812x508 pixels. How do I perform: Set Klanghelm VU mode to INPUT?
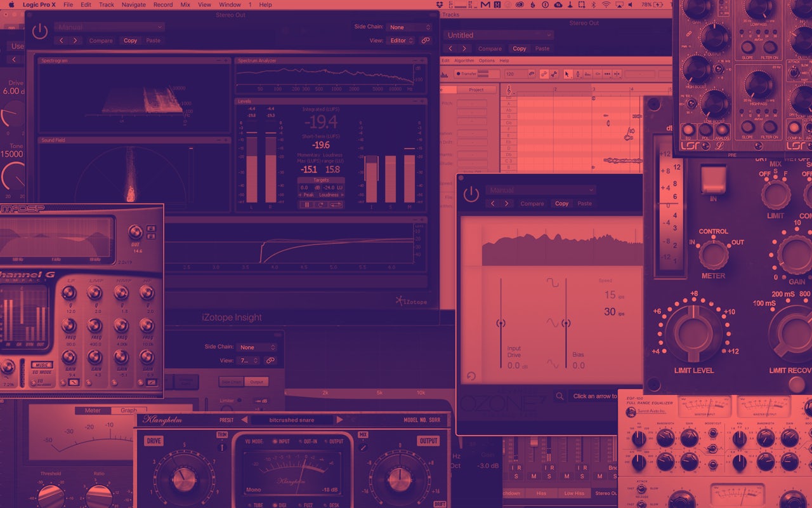[x=280, y=441]
